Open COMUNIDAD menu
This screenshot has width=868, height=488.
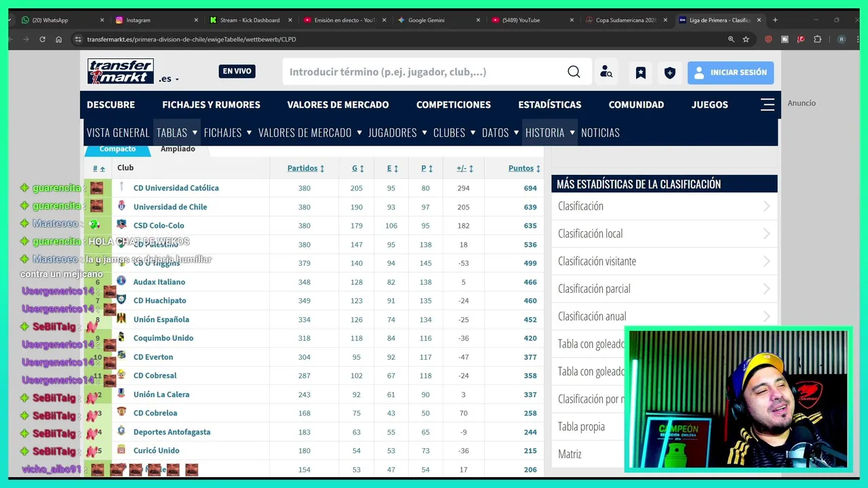tap(636, 104)
